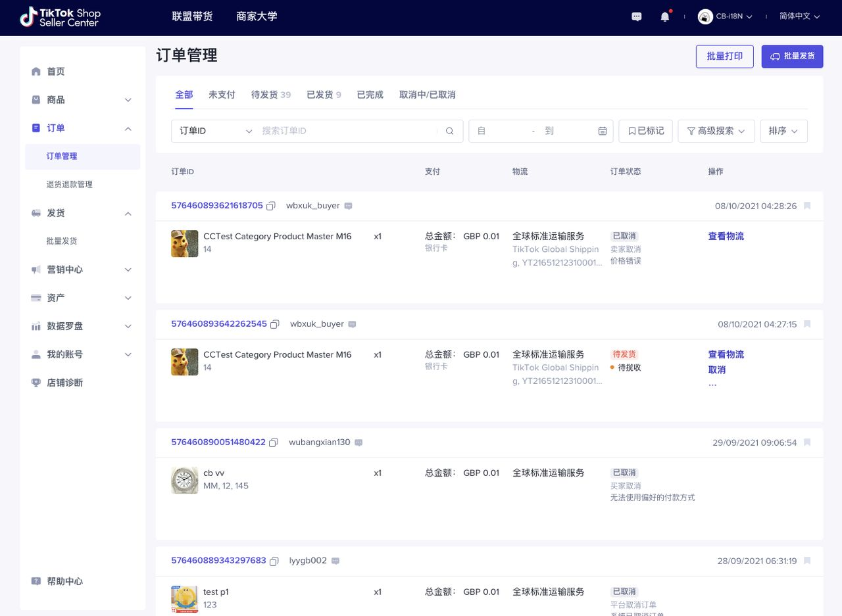
Task: Click the 批量打印 button
Action: click(x=724, y=57)
